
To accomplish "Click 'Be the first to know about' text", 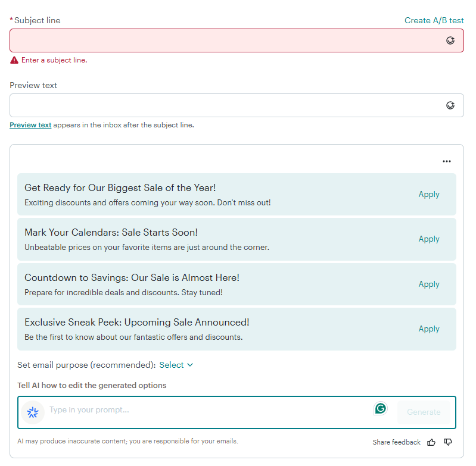I will point(133,337).
